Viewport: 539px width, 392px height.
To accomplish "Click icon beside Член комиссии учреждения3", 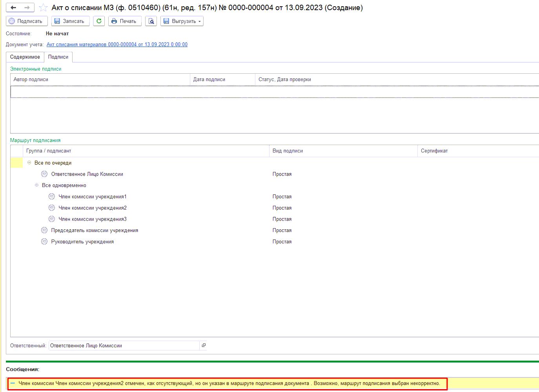I will pos(52,219).
